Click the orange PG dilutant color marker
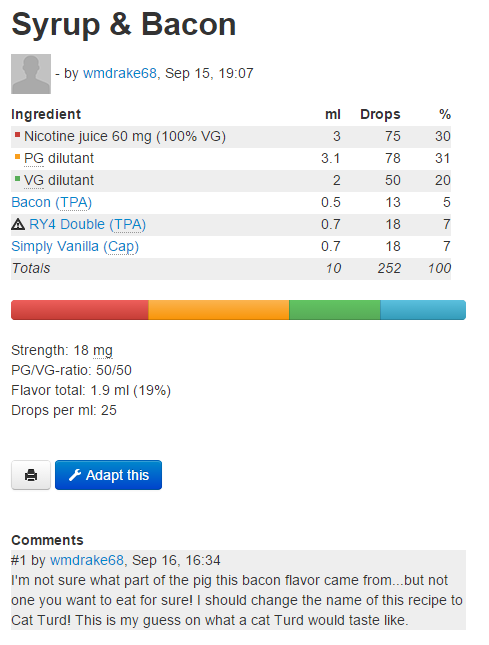 tap(17, 157)
